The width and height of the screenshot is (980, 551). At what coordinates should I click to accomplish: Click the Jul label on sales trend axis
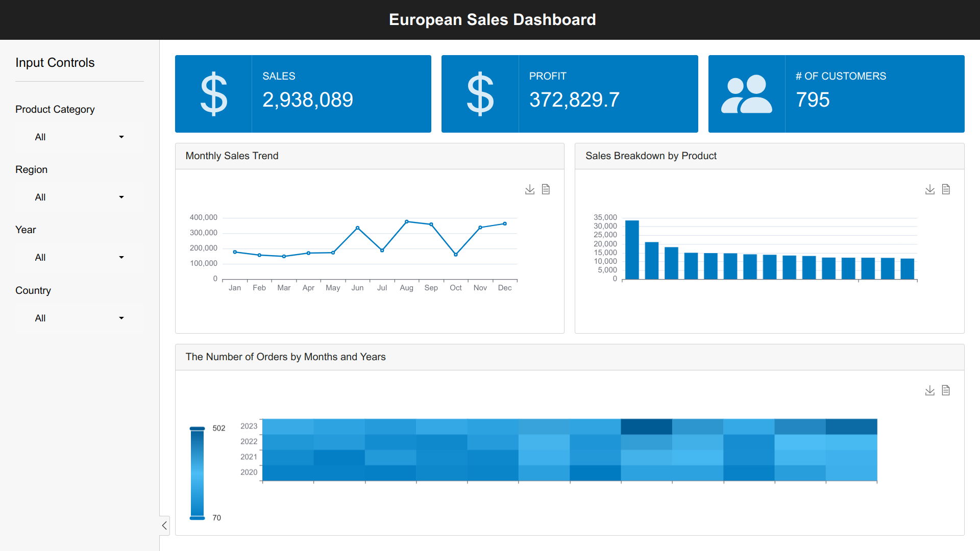coord(382,288)
